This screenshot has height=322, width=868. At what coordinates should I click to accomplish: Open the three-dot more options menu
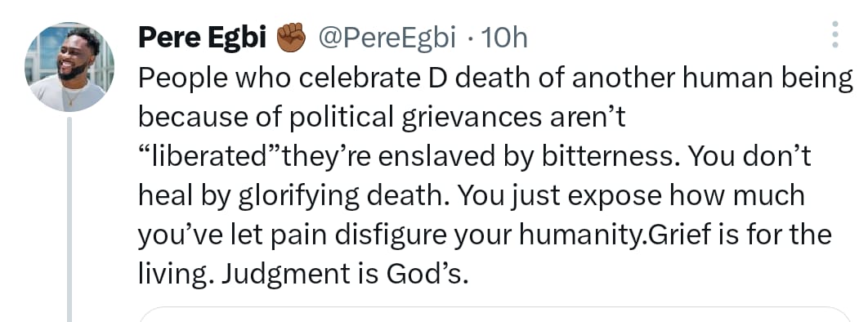coord(835,34)
